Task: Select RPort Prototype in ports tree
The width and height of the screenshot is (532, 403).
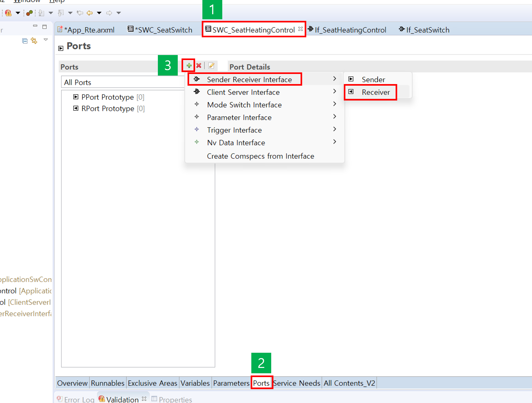Action: [x=108, y=108]
